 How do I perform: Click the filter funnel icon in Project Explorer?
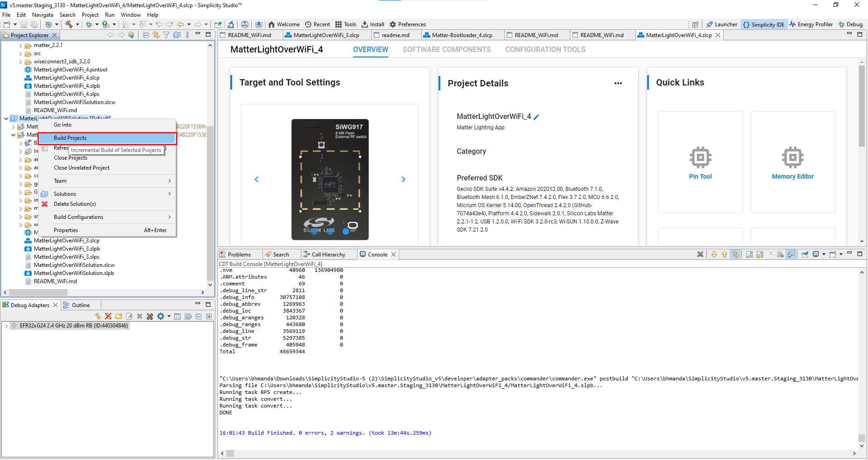pos(167,35)
